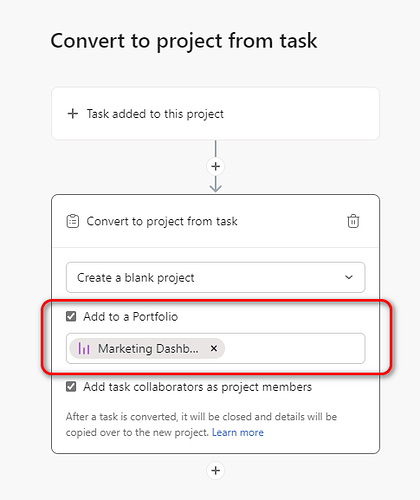The width and height of the screenshot is (420, 500).
Task: Add a step with the plus between cards
Action: (216, 166)
